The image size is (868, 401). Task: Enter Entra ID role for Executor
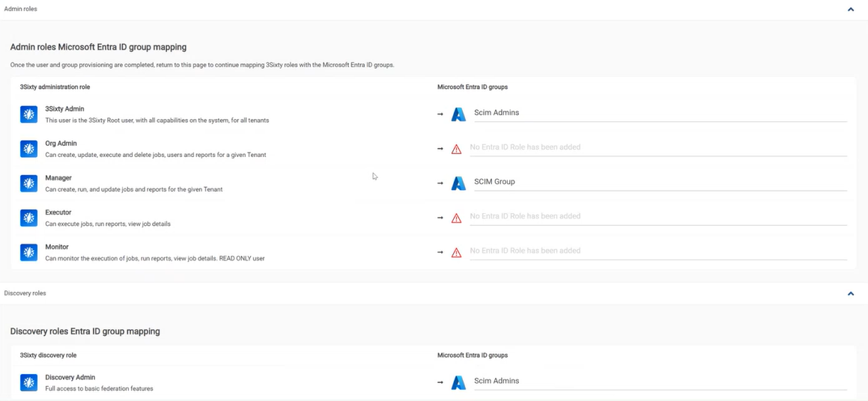(x=658, y=216)
